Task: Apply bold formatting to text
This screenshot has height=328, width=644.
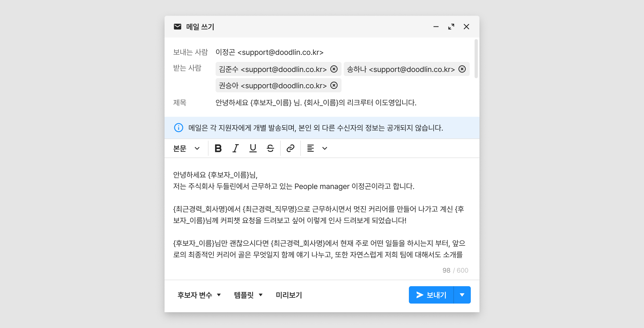Action: click(218, 148)
